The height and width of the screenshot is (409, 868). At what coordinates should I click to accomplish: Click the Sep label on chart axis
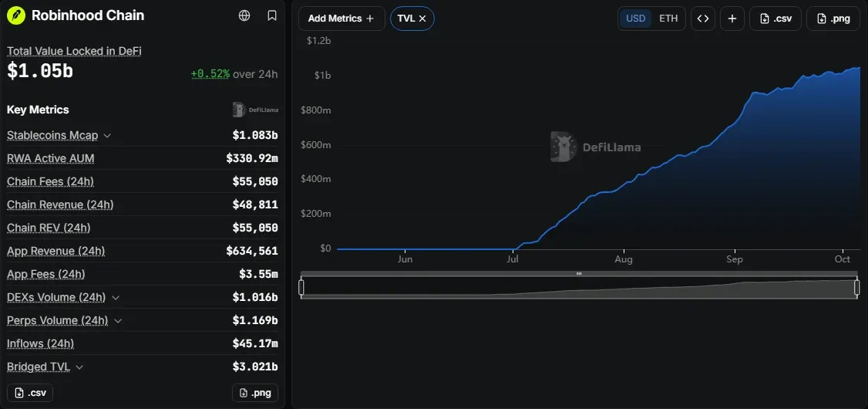(735, 259)
